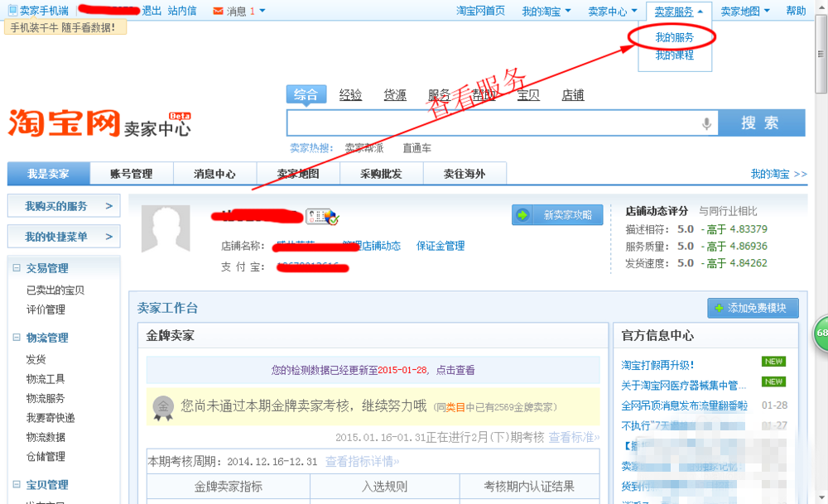Open 我的服务 under 卖家服务
828x504 pixels.
click(674, 38)
